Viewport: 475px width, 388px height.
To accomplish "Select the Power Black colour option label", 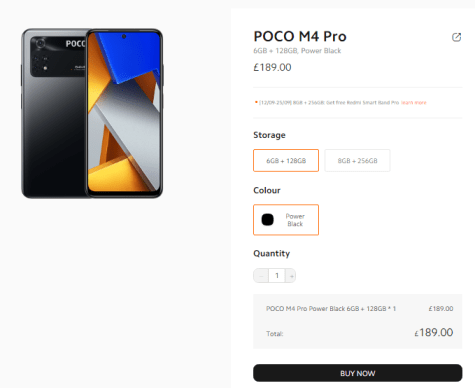I will 295,220.
